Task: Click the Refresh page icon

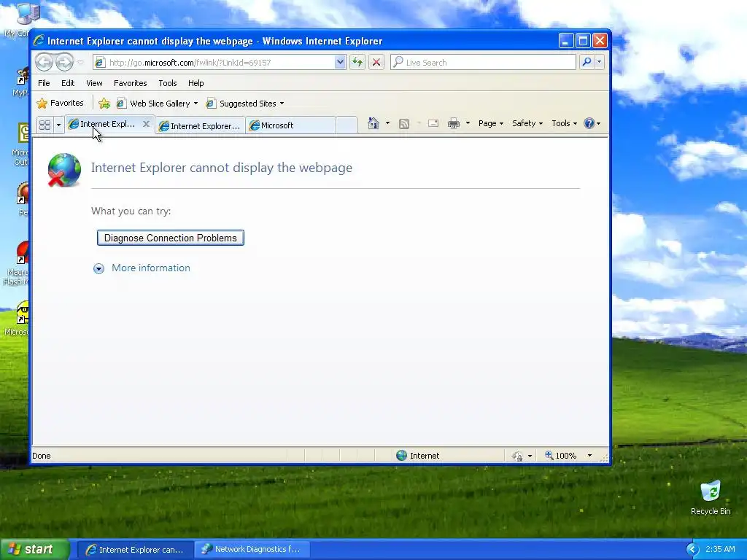Action: click(357, 62)
